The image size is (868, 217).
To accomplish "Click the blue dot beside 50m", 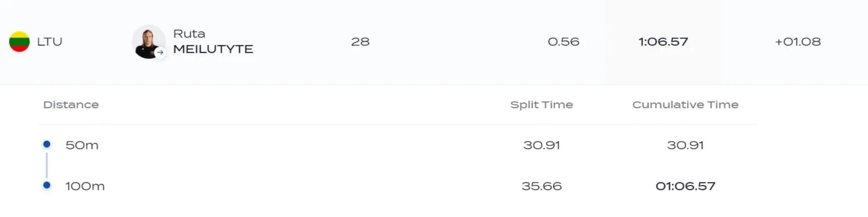I will coord(47,144).
